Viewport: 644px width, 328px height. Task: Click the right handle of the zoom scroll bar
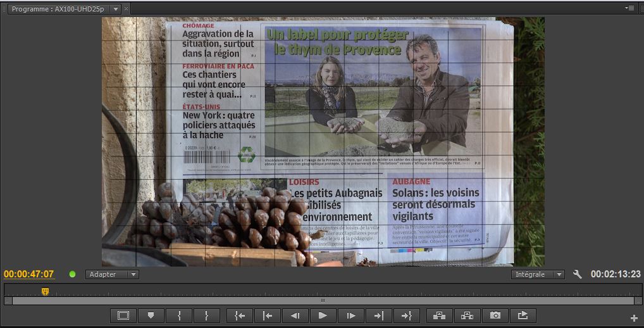(638, 301)
